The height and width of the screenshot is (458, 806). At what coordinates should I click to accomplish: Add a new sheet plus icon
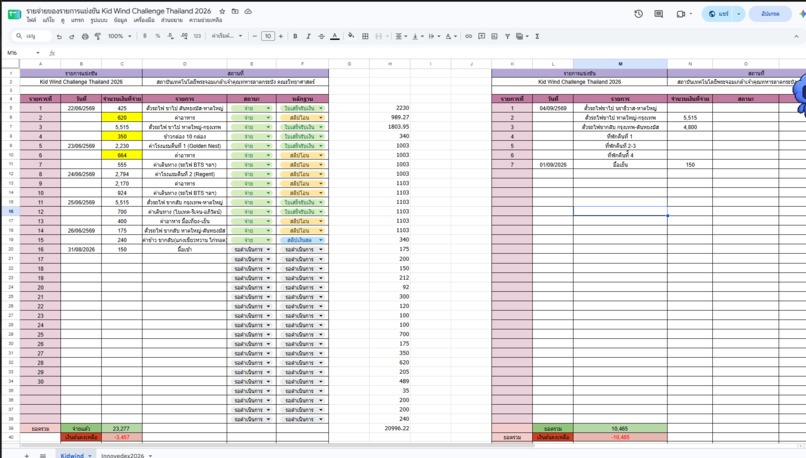point(27,455)
